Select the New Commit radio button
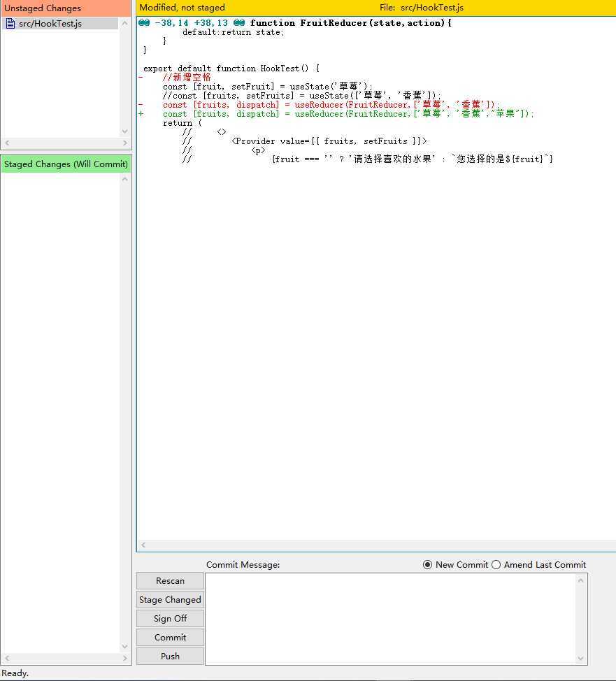616x681 pixels. pos(428,565)
